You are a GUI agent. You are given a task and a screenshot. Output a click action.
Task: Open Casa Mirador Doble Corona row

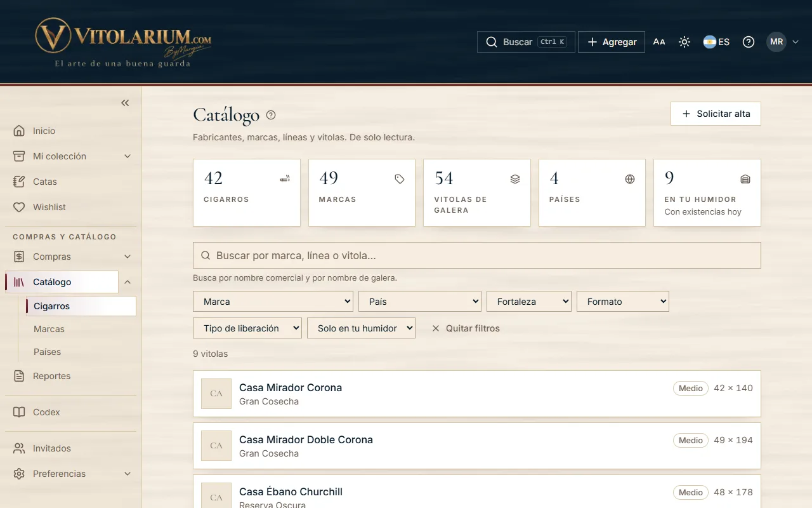tap(477, 446)
